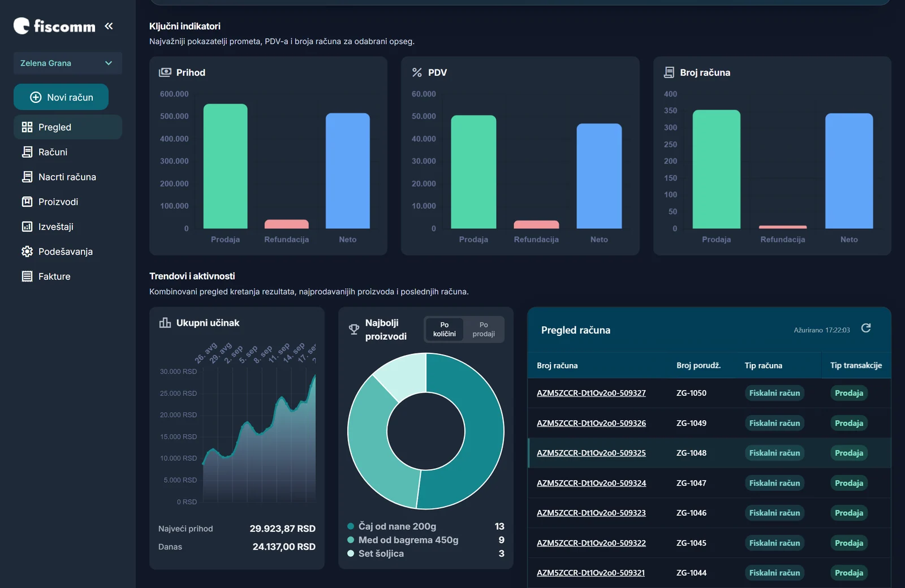Refresh the Pregled računa table
The height and width of the screenshot is (588, 905).
tap(866, 328)
